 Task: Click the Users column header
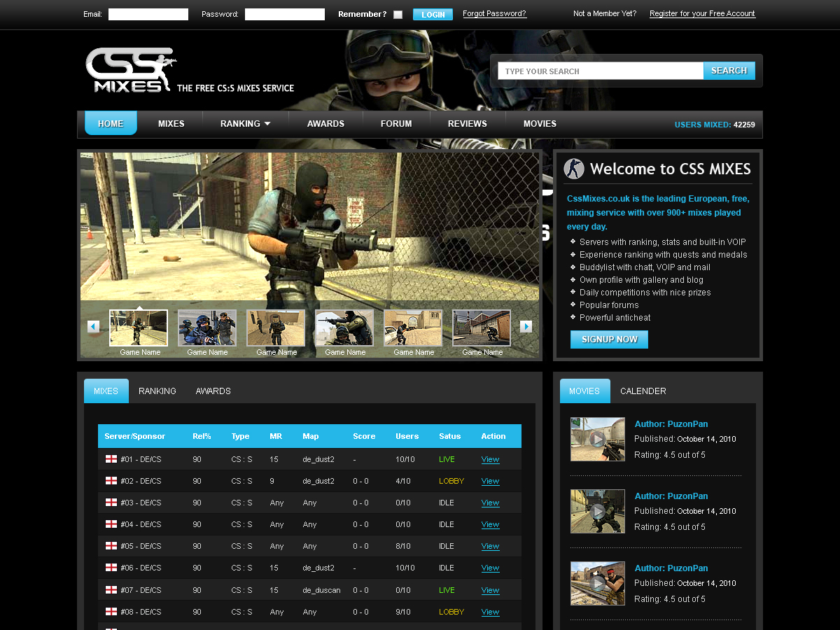point(407,436)
